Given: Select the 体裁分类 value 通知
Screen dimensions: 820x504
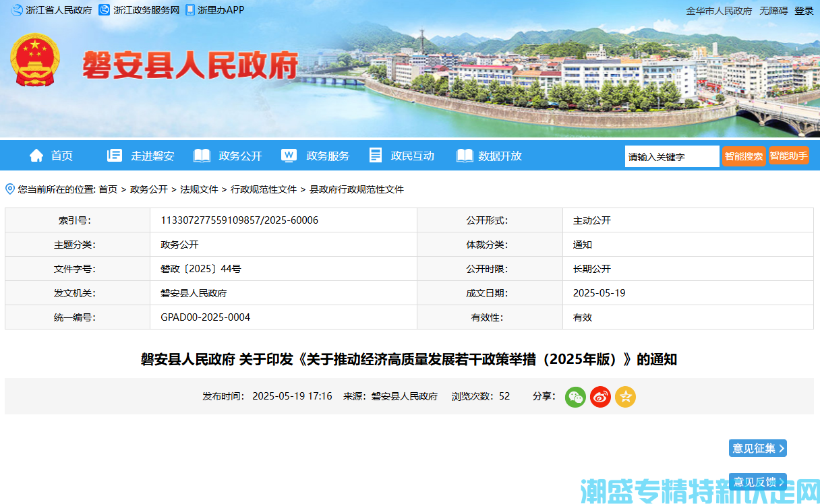Looking at the screenshot, I should [583, 245].
